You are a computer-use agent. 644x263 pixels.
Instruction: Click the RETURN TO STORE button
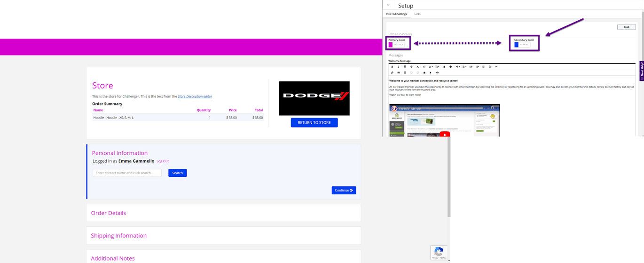pos(314,122)
